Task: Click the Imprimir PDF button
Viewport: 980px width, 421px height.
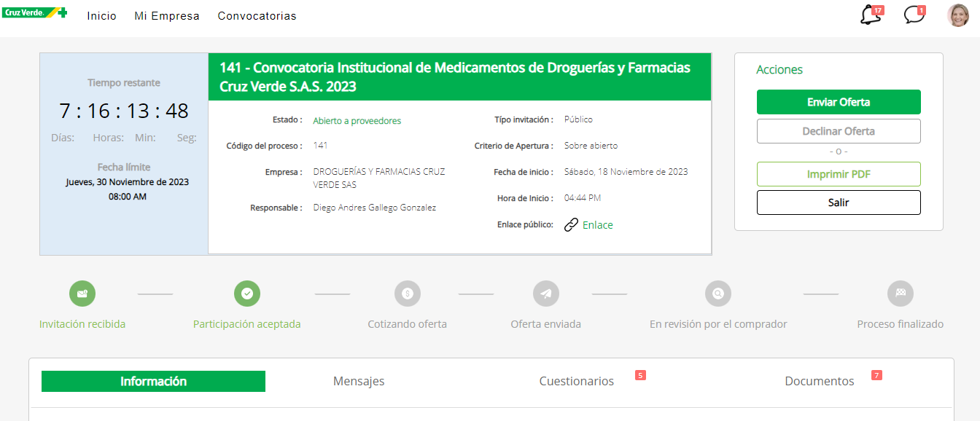Action: (839, 174)
